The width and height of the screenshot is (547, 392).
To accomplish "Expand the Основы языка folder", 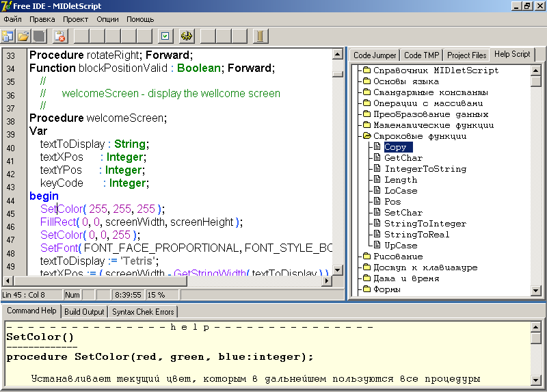I will coord(405,81).
